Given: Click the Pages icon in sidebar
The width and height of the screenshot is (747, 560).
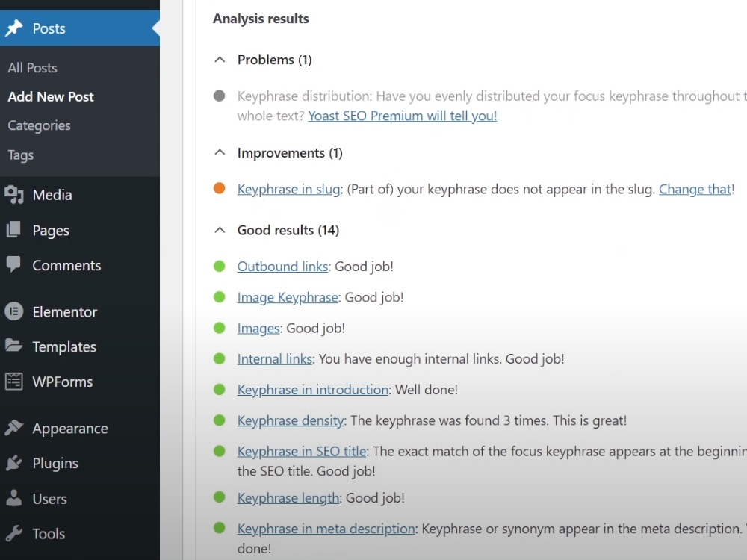Looking at the screenshot, I should [x=13, y=230].
